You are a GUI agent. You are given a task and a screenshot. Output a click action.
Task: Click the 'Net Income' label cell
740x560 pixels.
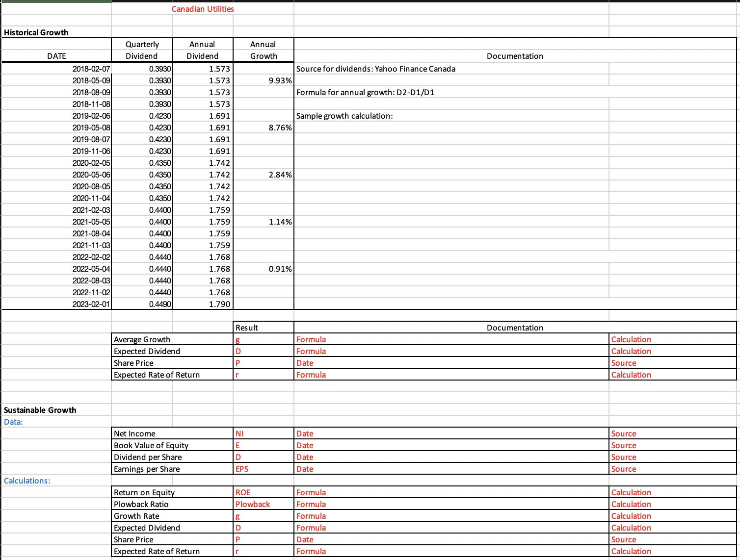pyautogui.click(x=172, y=433)
